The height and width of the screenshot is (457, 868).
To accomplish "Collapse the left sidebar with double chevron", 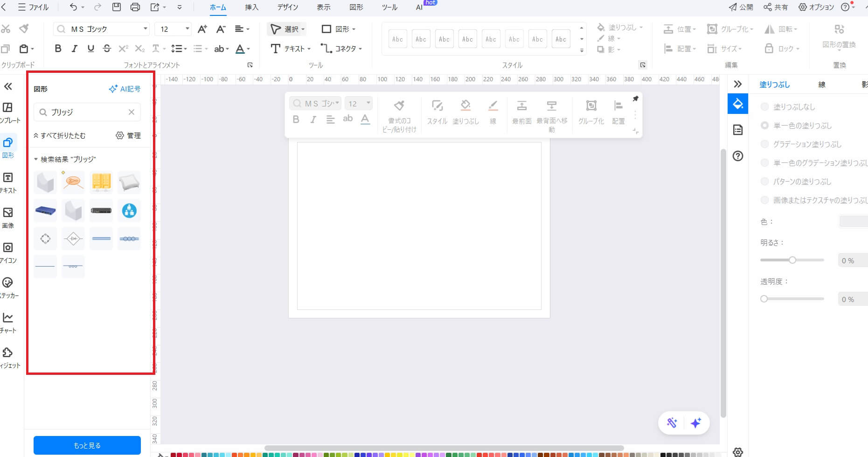I will tap(8, 86).
